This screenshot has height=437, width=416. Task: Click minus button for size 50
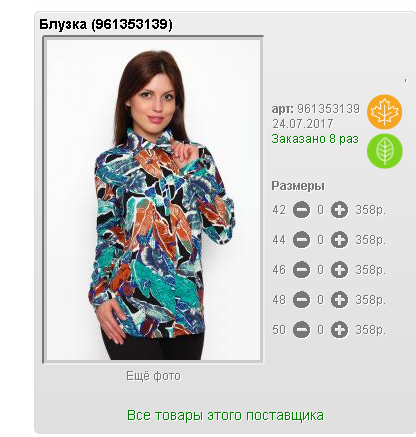(301, 330)
